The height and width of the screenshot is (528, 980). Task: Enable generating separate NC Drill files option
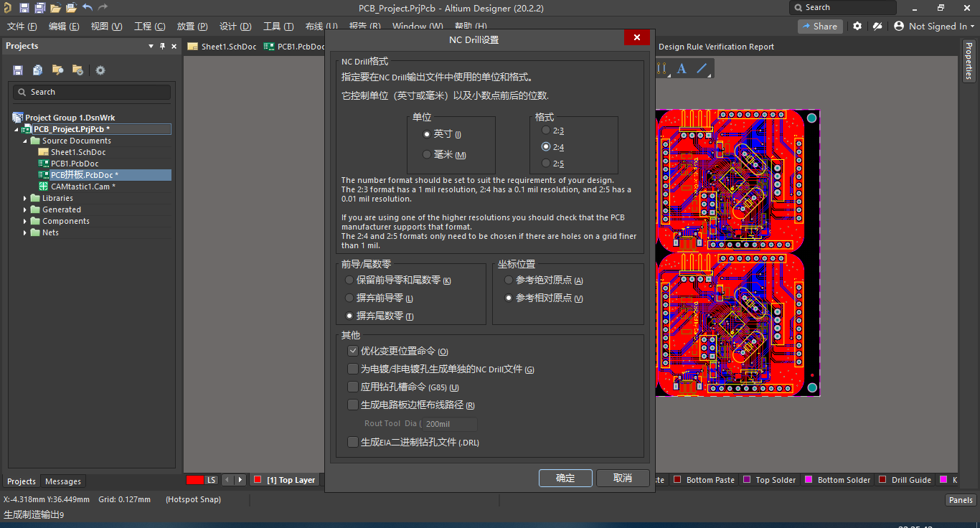pos(352,369)
